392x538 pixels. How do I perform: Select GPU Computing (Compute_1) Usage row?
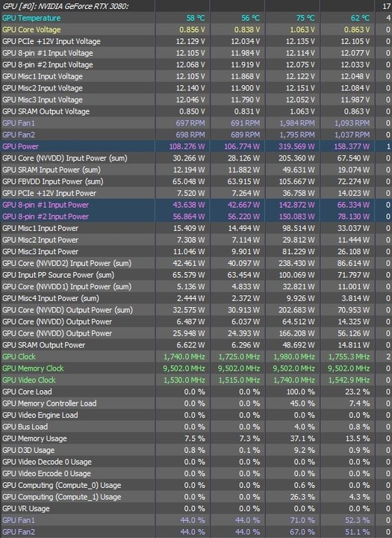196,496
